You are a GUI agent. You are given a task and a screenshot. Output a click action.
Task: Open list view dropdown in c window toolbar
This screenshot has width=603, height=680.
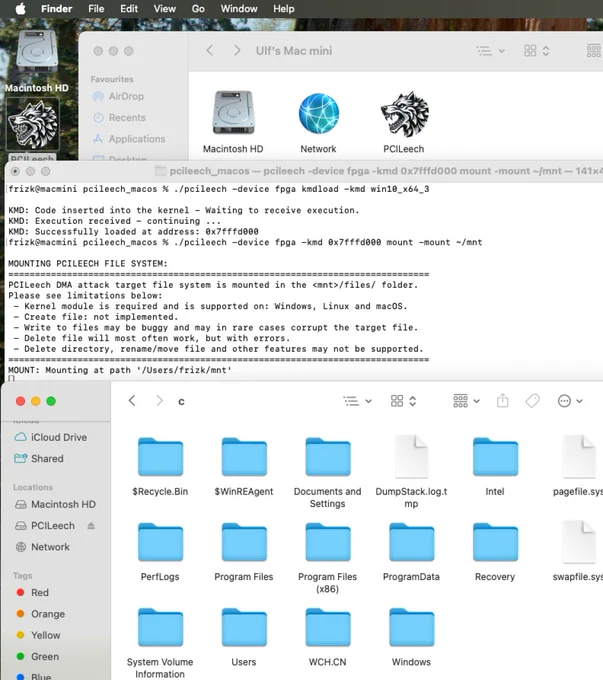357,401
